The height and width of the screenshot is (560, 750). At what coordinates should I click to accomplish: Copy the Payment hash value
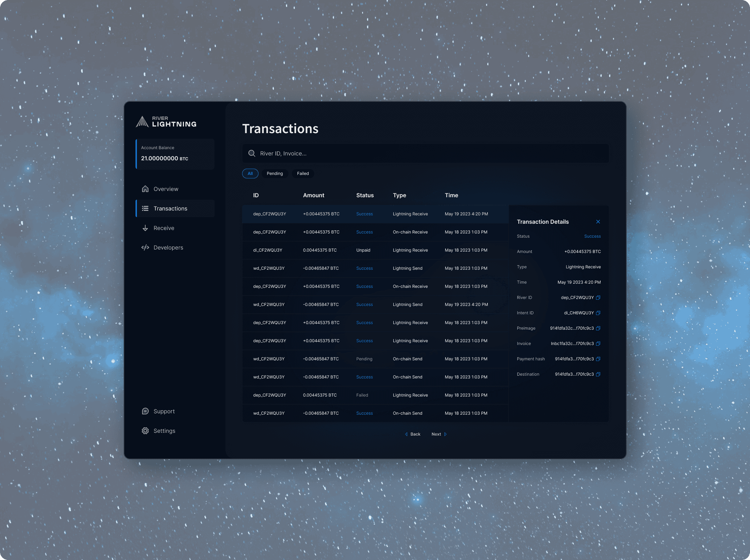(598, 359)
